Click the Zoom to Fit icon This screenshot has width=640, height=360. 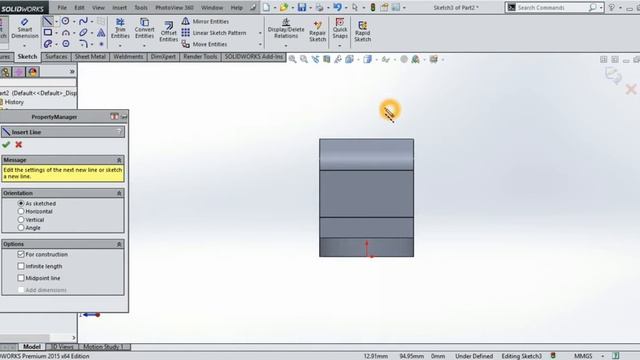coord(292,60)
